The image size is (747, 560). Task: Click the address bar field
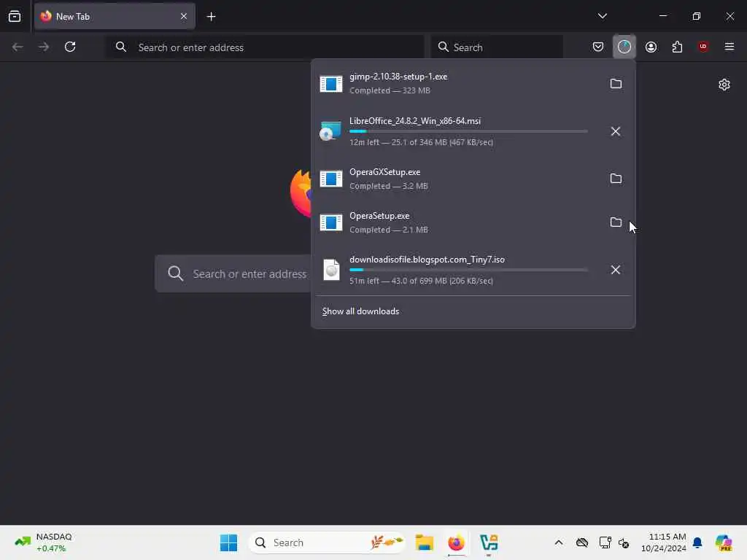(x=265, y=47)
